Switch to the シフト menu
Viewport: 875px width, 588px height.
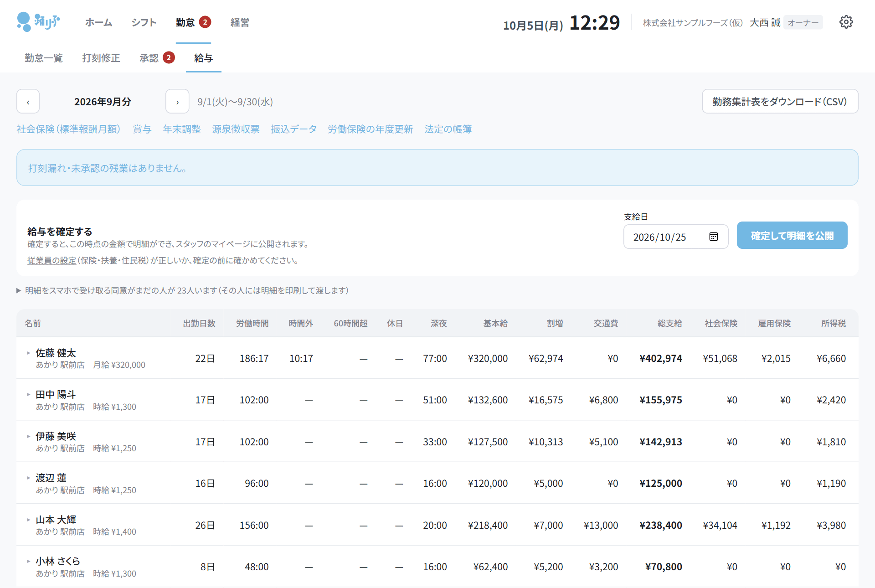pyautogui.click(x=144, y=22)
